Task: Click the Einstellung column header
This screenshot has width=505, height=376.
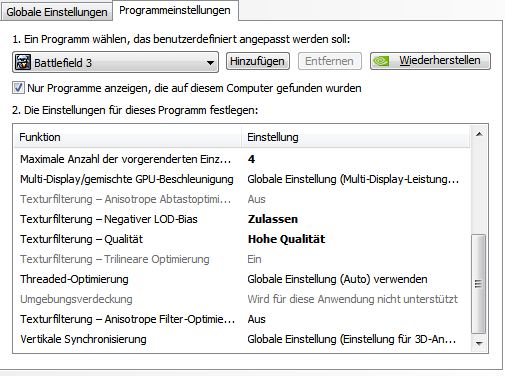Action: pos(355,137)
